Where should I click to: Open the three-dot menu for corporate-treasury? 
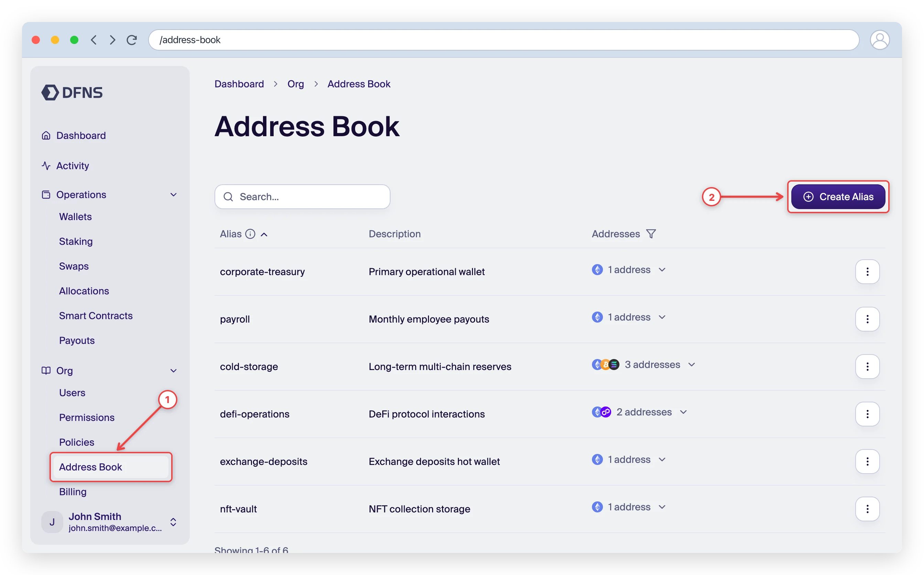[x=867, y=272]
